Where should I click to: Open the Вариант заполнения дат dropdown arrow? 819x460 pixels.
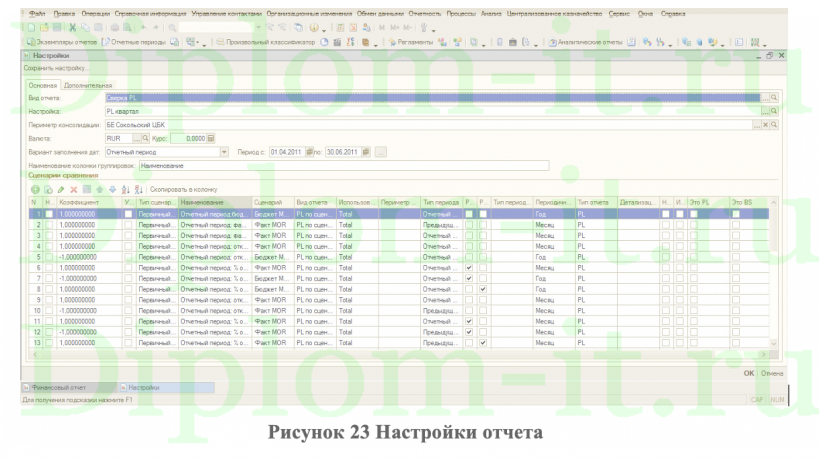[x=224, y=152]
